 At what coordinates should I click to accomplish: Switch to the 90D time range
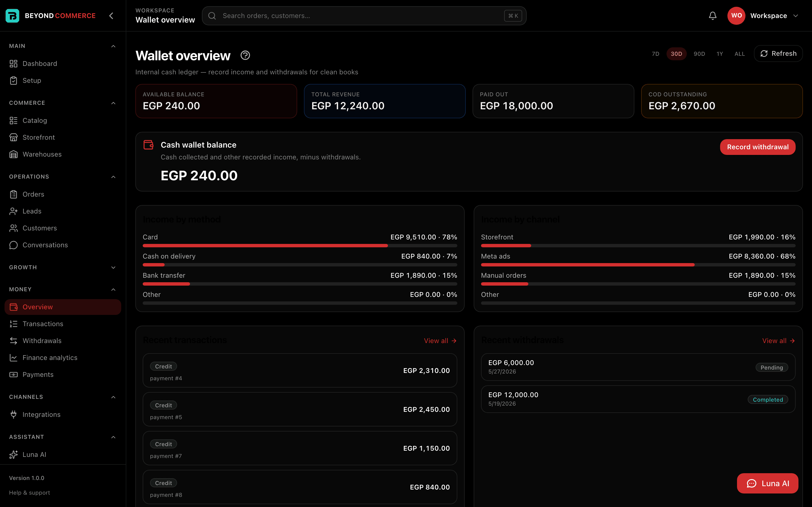pyautogui.click(x=699, y=54)
